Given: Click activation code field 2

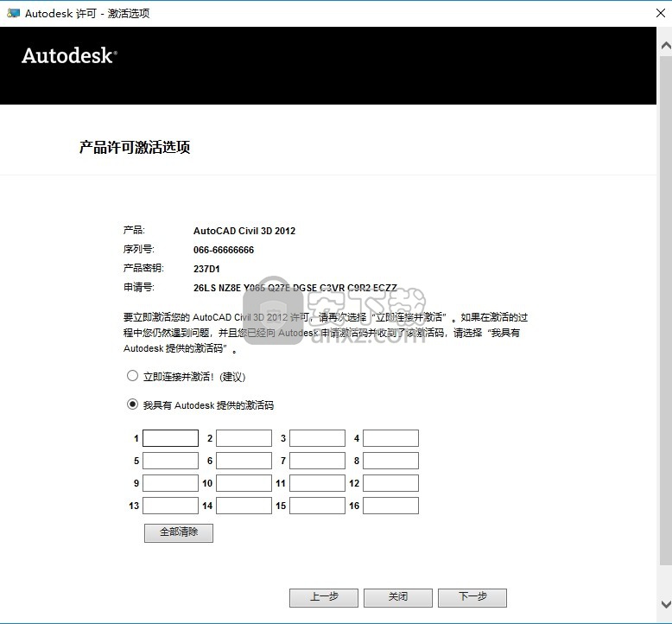Looking at the screenshot, I should pos(244,438).
